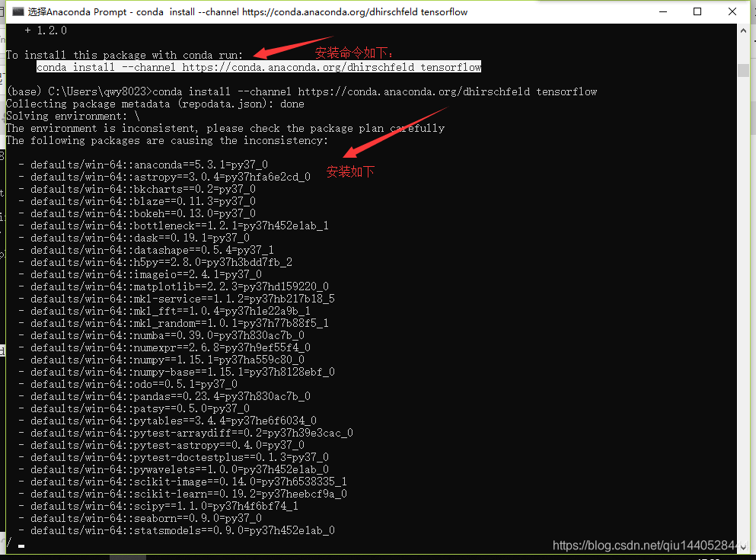
Task: Click the bokeh==0.13.0 package line
Action: click(137, 213)
